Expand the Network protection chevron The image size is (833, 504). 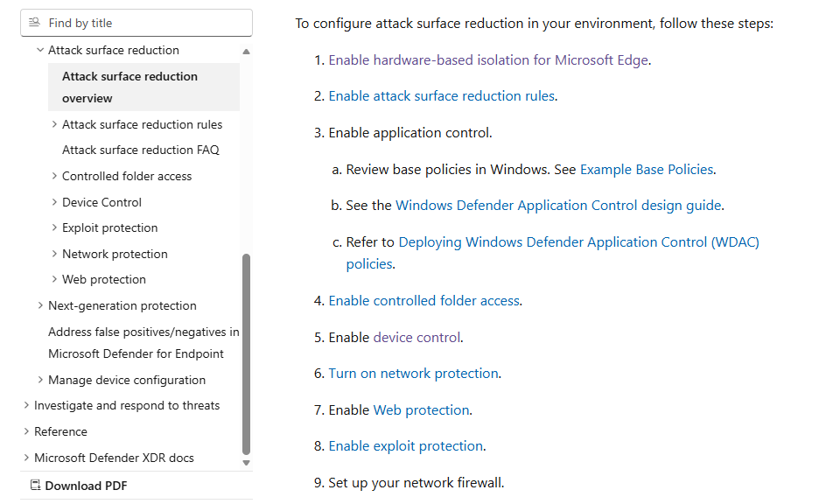pyautogui.click(x=54, y=254)
